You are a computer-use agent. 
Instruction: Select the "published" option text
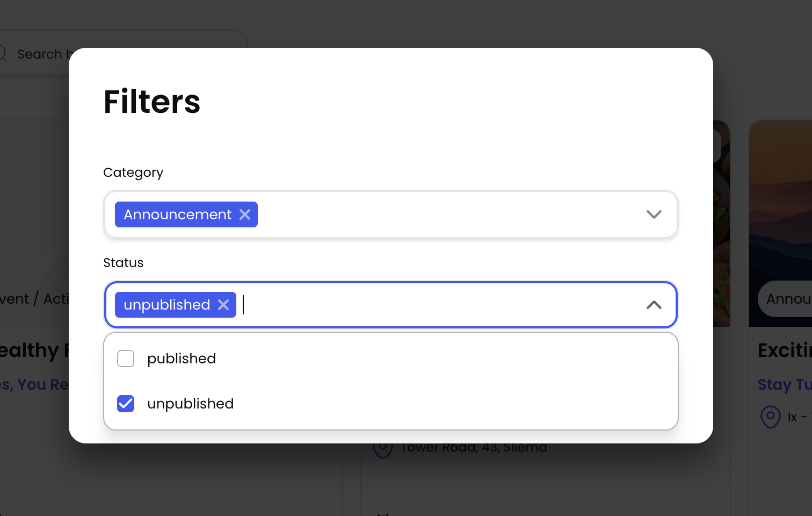(x=182, y=359)
